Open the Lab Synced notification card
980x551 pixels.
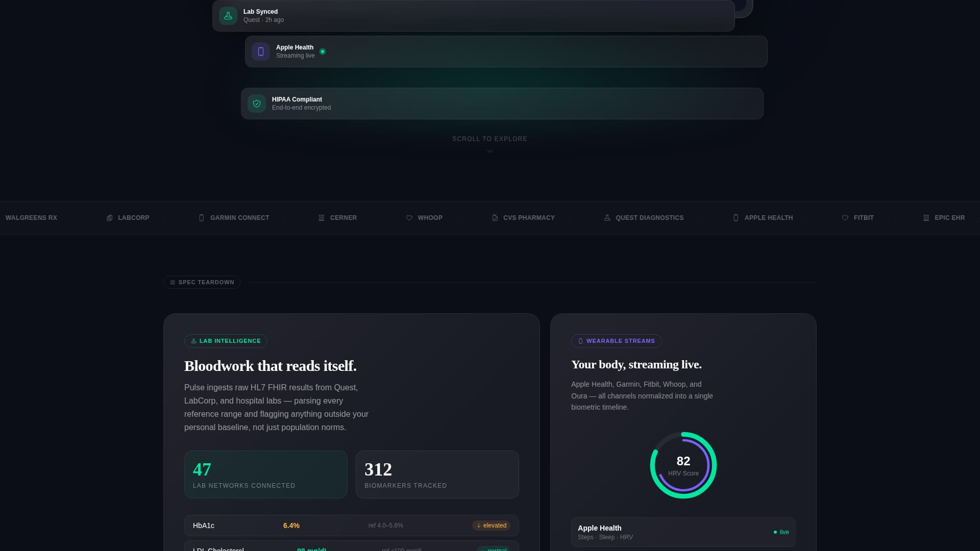pos(474,16)
